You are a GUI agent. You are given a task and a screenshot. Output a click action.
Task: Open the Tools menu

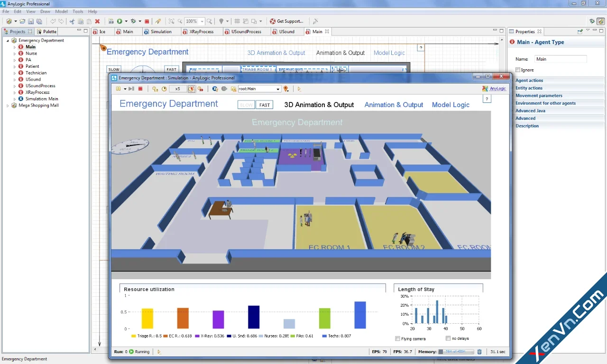78,11
